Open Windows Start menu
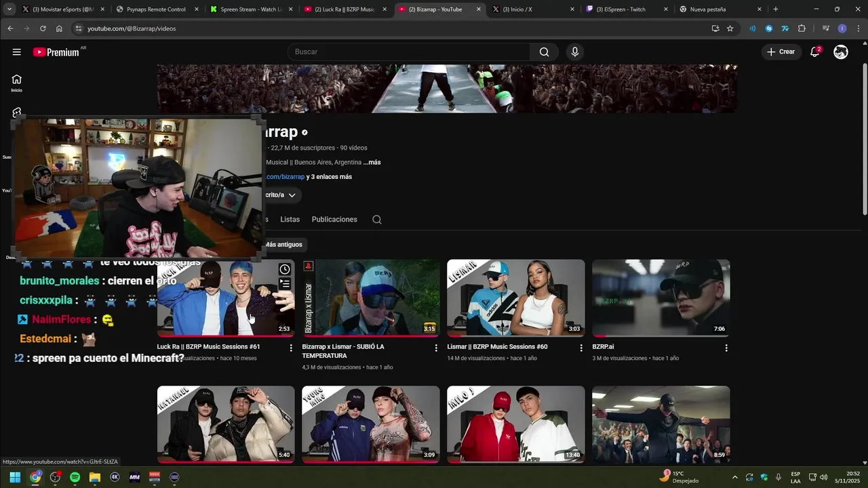 point(15,477)
